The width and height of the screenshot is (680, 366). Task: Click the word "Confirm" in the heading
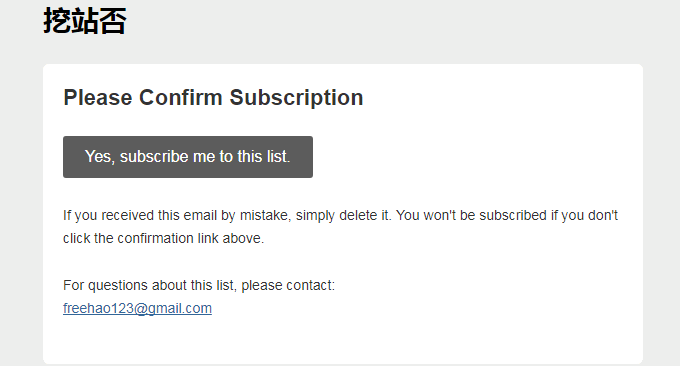(180, 98)
